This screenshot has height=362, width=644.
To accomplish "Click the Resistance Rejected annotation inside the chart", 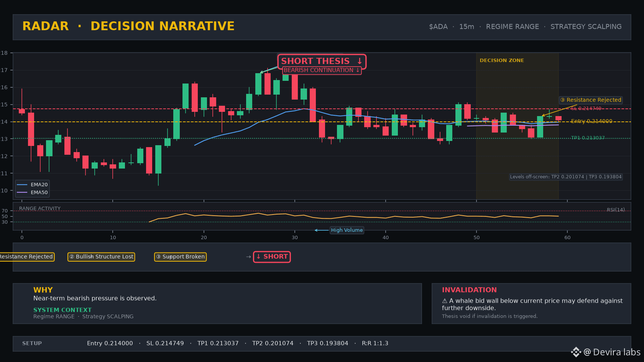I will coord(591,100).
